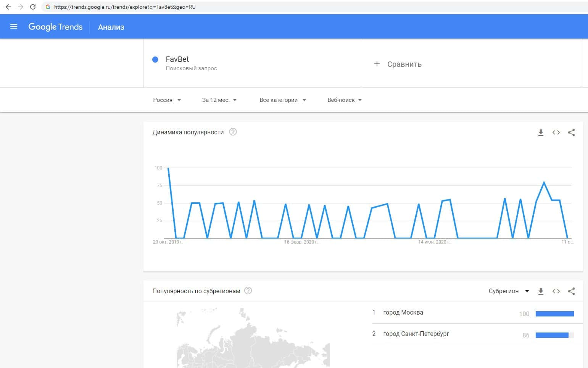Open help for Популярность по субрегионам
Image resolution: width=588 pixels, height=368 pixels.
tap(248, 291)
